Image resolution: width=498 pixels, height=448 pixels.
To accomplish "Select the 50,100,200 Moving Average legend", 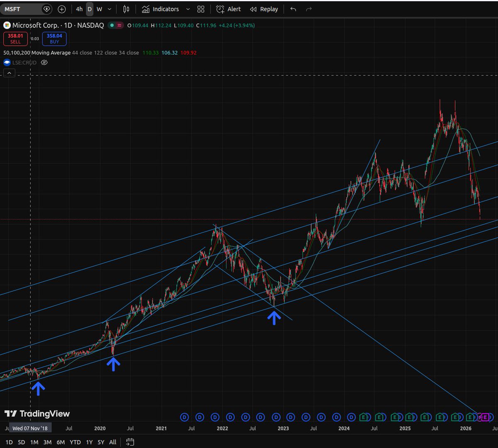I will pyautogui.click(x=37, y=53).
